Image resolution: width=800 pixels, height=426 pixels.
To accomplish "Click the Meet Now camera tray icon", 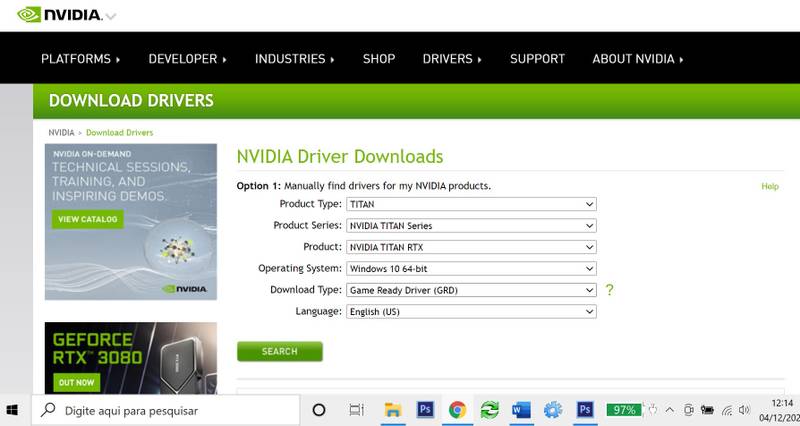I will [688, 410].
